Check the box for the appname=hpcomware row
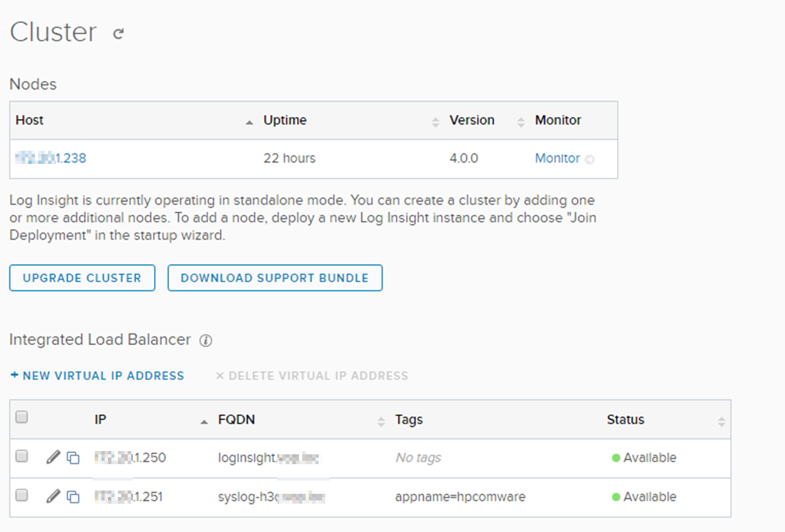 [22, 496]
